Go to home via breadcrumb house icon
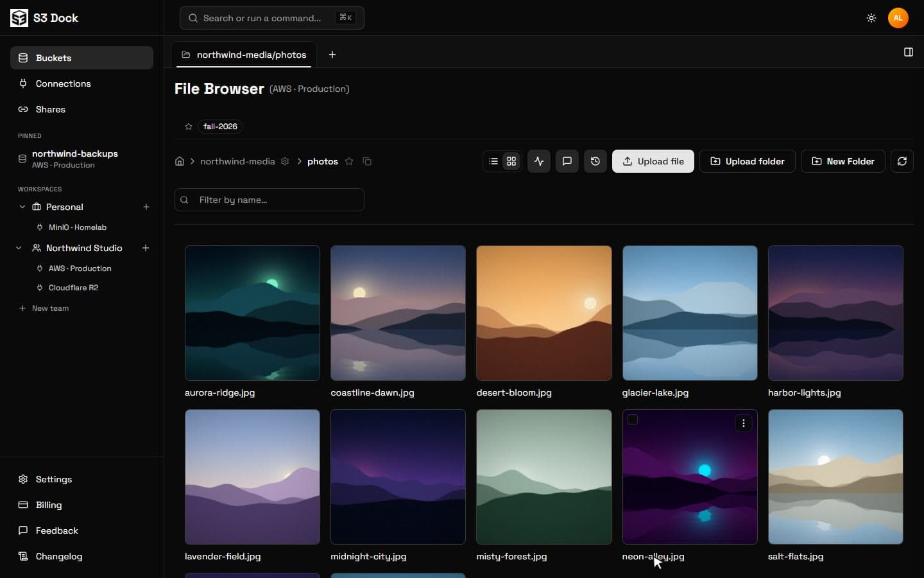The height and width of the screenshot is (578, 924). click(180, 161)
